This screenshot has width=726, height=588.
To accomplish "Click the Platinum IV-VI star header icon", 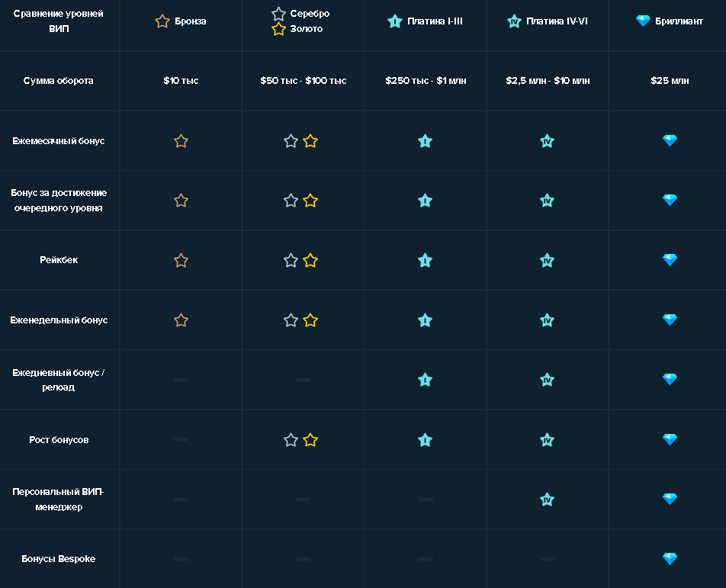I will click(514, 21).
